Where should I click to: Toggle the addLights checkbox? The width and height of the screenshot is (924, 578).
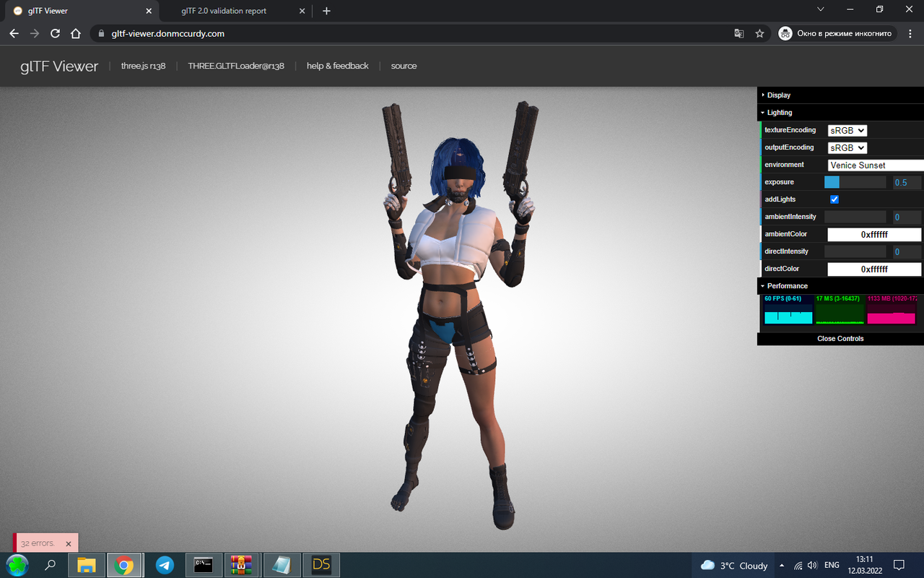point(834,199)
